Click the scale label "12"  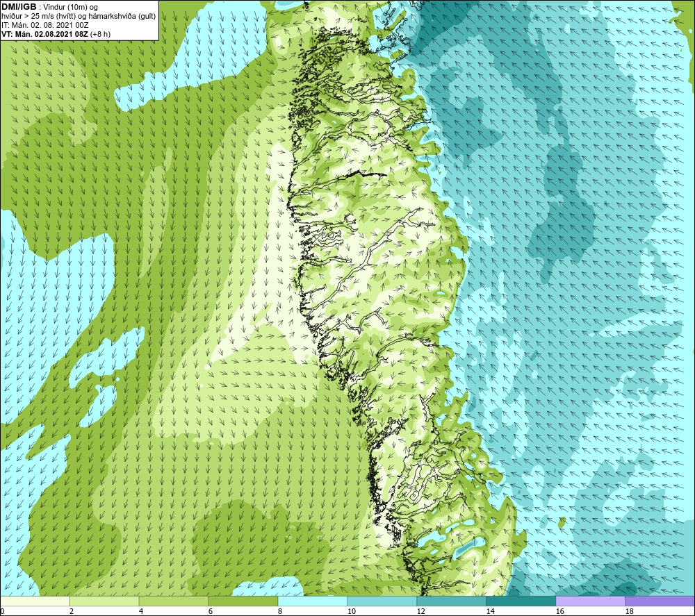click(420, 612)
